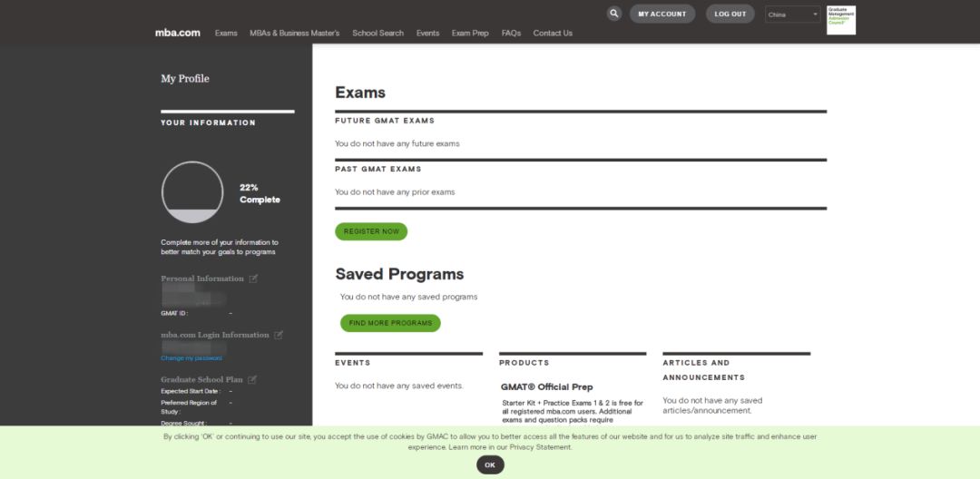
Task: Open the Exam Prep menu
Action: [470, 33]
